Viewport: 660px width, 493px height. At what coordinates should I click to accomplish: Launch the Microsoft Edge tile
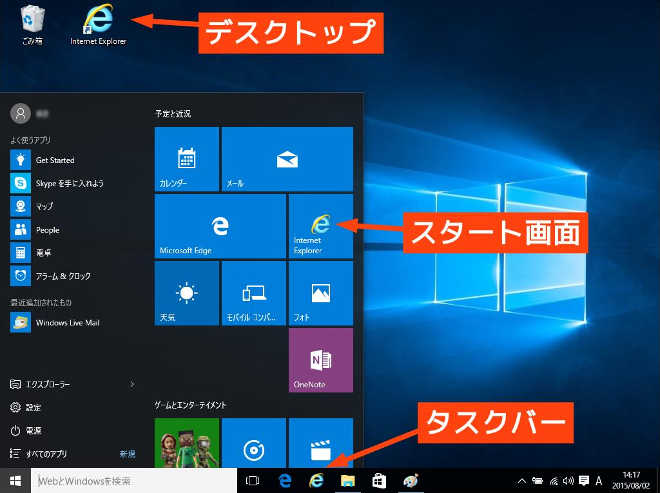pos(219,226)
